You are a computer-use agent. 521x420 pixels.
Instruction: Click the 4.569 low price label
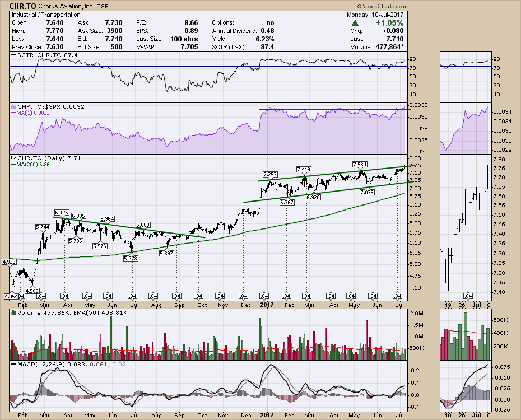coord(32,291)
